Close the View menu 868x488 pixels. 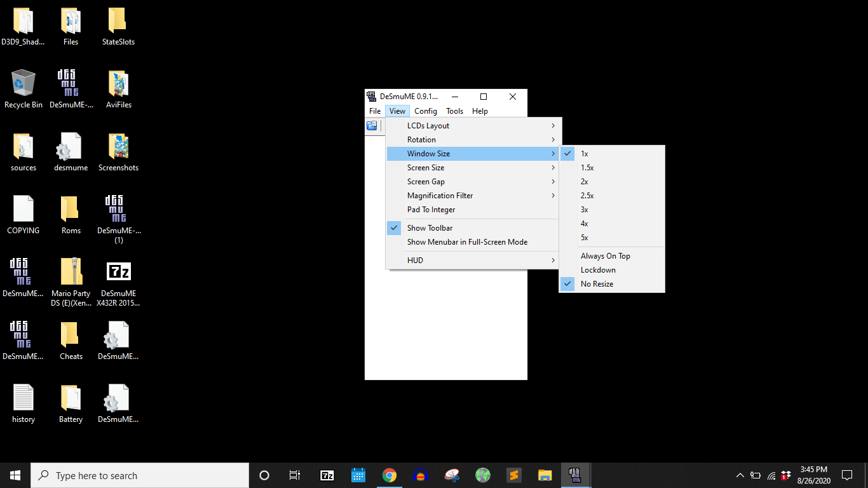click(397, 111)
